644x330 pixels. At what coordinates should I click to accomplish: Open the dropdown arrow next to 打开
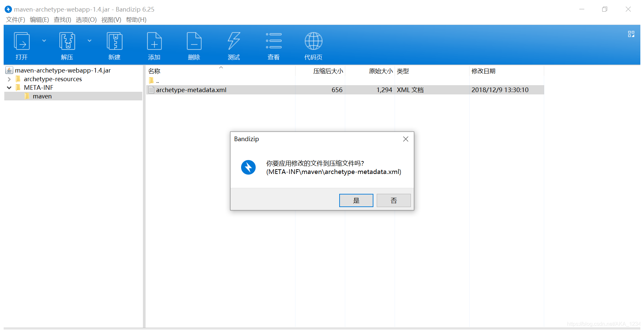pyautogui.click(x=44, y=41)
